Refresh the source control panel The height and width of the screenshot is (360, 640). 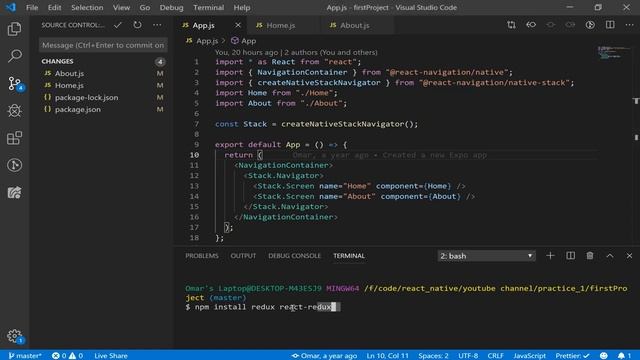tap(138, 25)
